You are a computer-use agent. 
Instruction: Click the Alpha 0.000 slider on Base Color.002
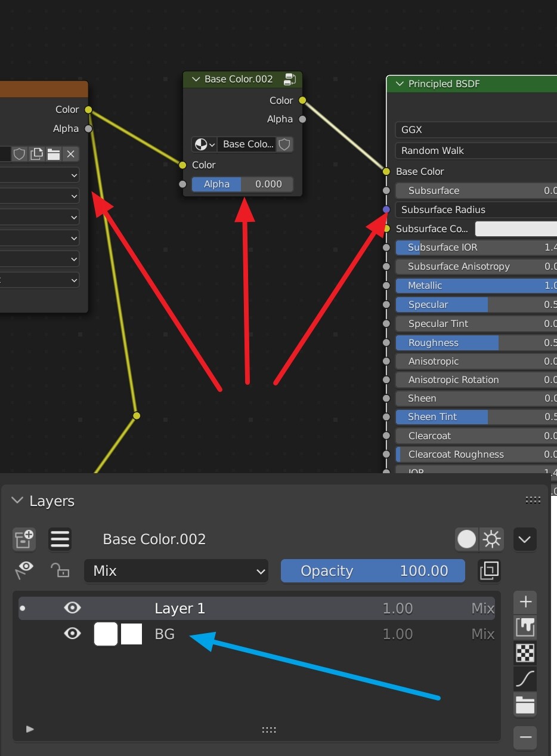point(242,184)
